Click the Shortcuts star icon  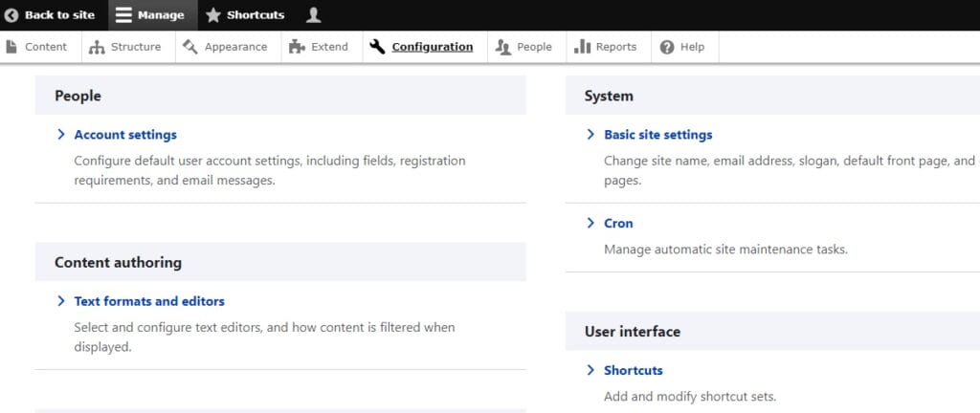pos(213,15)
